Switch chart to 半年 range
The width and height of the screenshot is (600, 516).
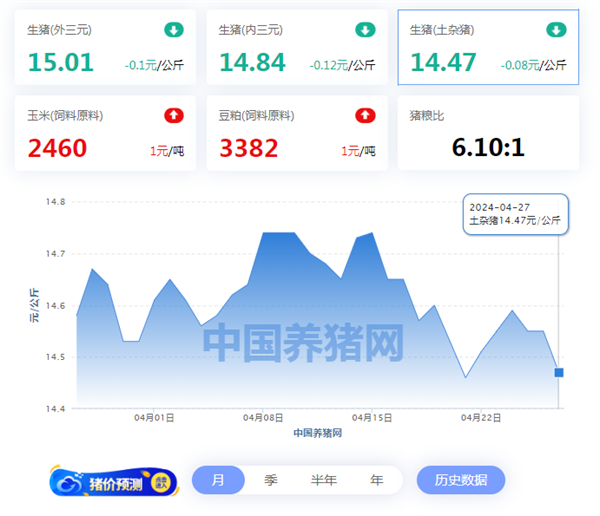tap(323, 480)
